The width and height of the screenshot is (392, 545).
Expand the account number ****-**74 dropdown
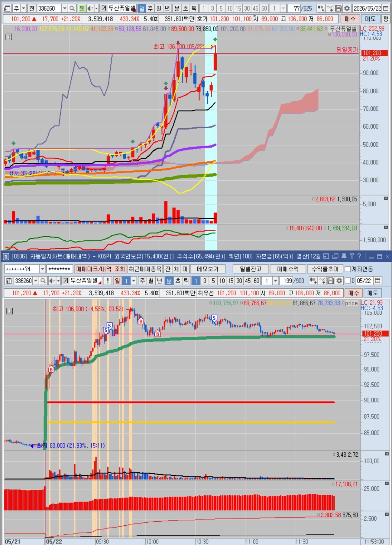point(42,269)
